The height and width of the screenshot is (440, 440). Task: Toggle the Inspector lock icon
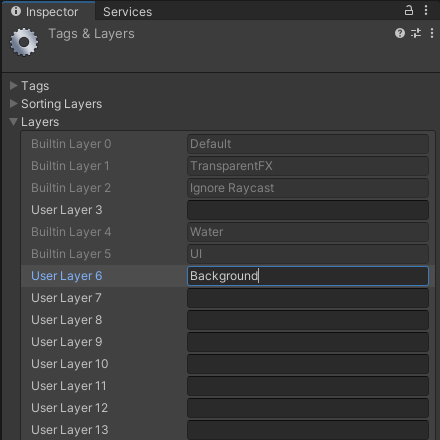[x=409, y=10]
